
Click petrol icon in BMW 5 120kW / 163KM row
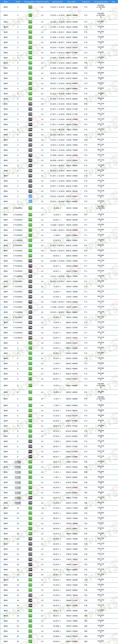click(30, 7)
